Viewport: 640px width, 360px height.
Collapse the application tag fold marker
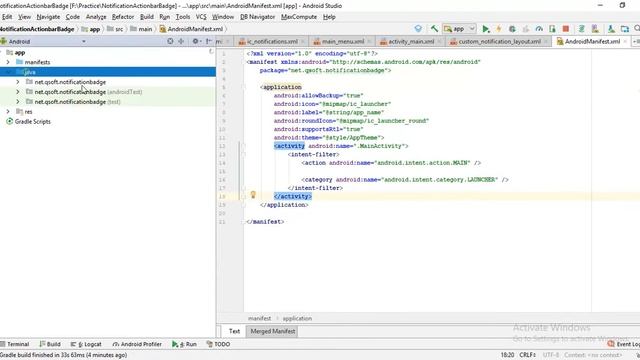pyautogui.click(x=244, y=87)
